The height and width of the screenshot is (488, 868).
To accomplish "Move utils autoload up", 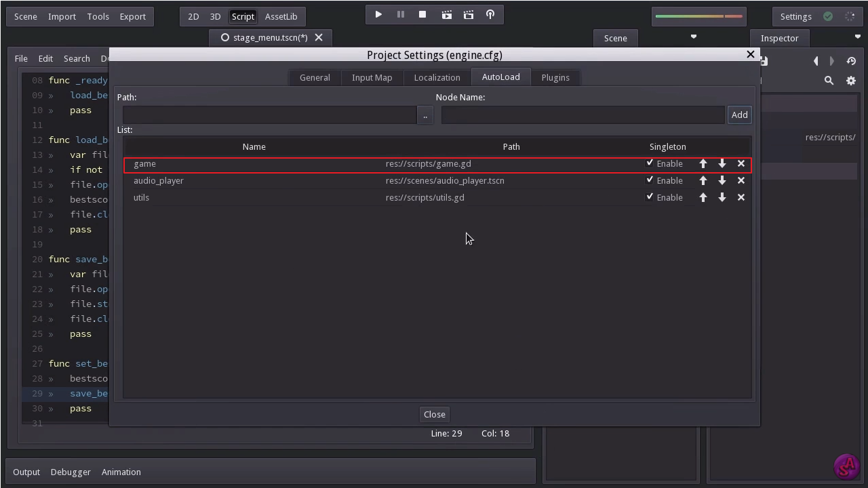I will click(703, 197).
